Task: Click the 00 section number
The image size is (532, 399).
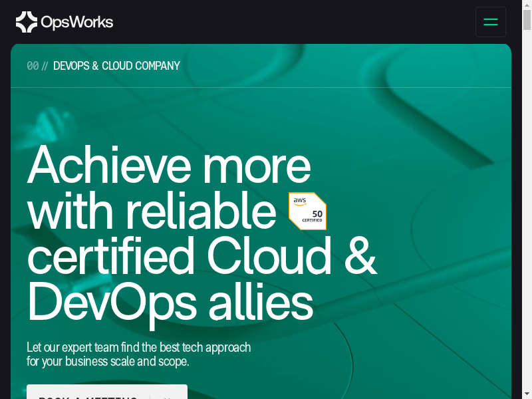Action: click(33, 66)
